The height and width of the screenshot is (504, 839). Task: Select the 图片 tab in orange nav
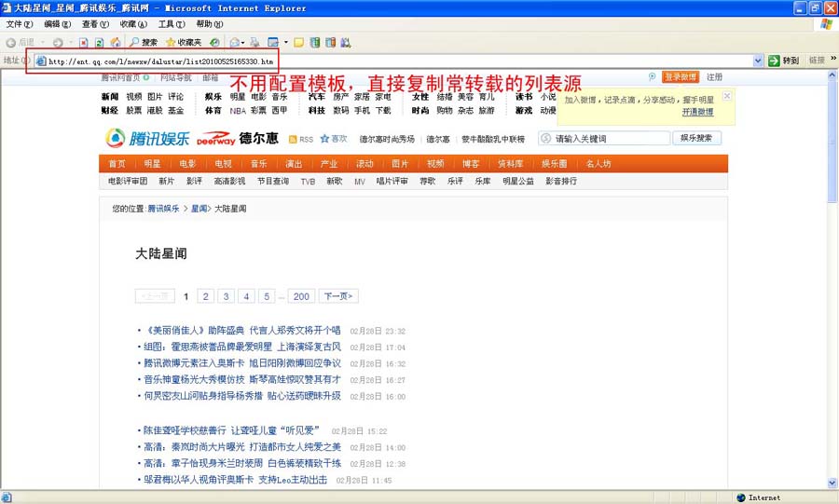click(x=400, y=164)
